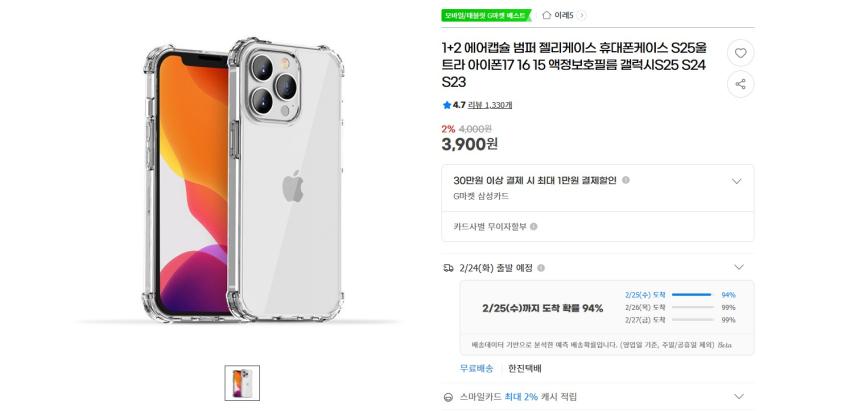This screenshot has height=411, width=850.
Task: Open the 리뷰 1,330개 reviews link
Action: (x=490, y=105)
